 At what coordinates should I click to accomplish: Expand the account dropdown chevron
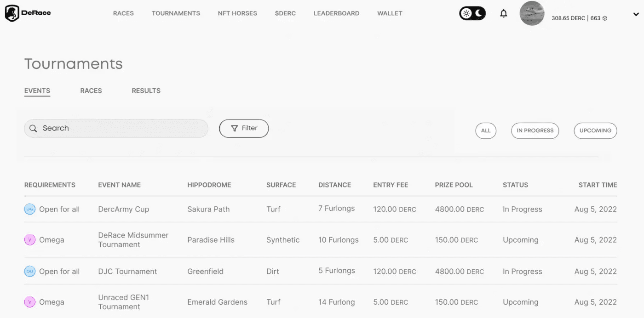pos(636,15)
